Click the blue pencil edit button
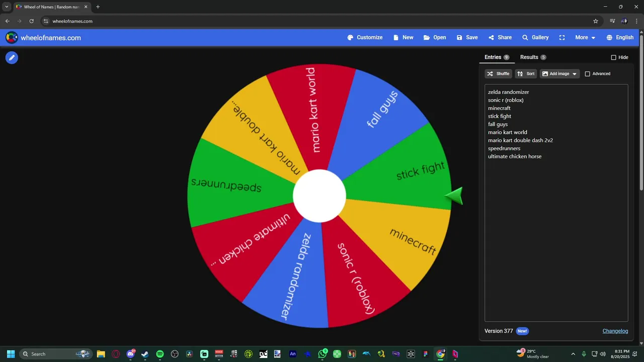Image resolution: width=644 pixels, height=362 pixels. point(12,57)
